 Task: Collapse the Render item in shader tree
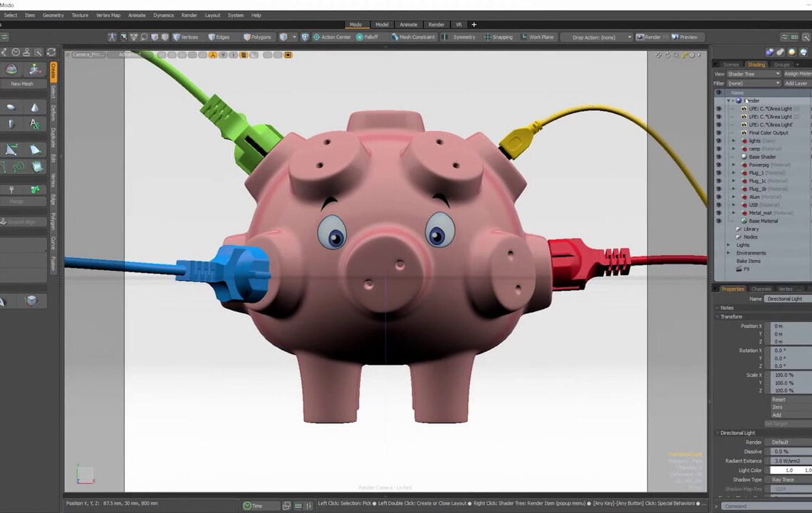(728, 100)
